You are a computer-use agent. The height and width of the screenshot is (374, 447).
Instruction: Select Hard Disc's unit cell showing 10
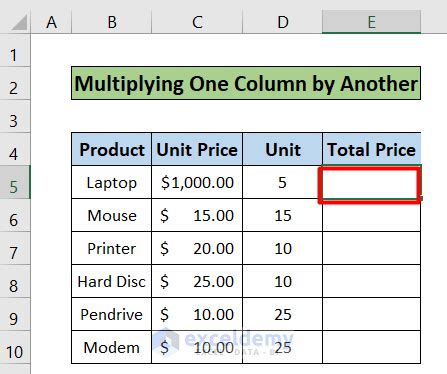point(283,281)
